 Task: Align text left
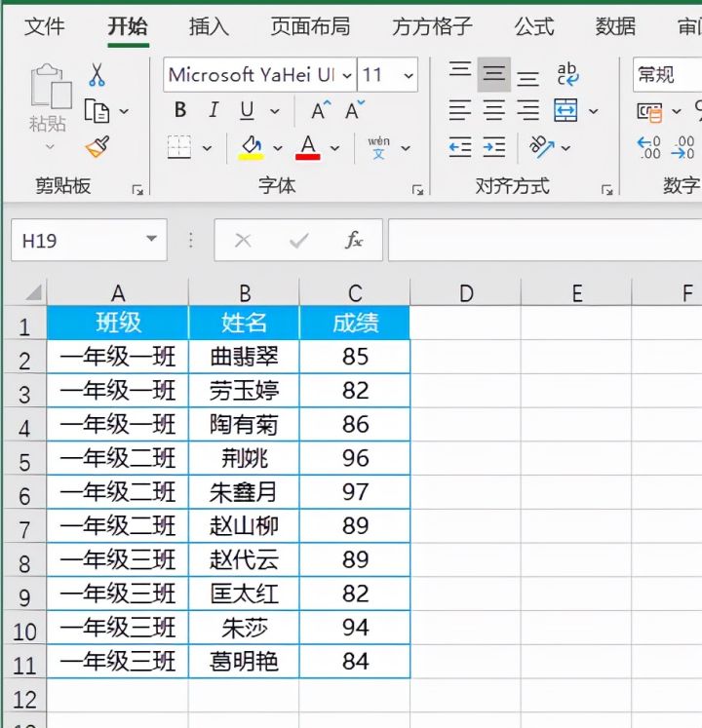460,110
